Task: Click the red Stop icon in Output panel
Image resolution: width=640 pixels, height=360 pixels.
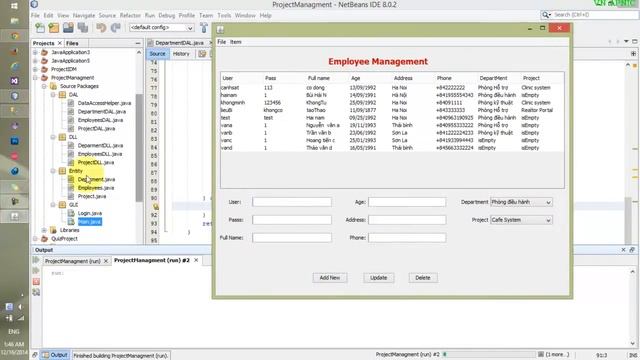Action: (x=36, y=282)
